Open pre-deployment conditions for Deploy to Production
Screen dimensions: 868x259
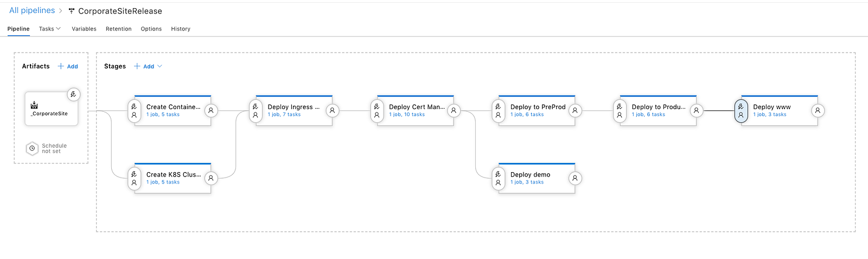point(620,111)
